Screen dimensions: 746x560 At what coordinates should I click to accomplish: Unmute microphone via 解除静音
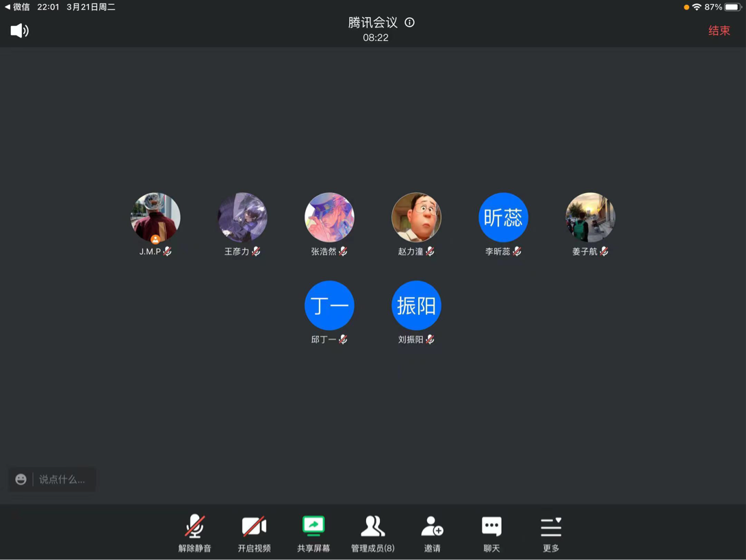[195, 533]
